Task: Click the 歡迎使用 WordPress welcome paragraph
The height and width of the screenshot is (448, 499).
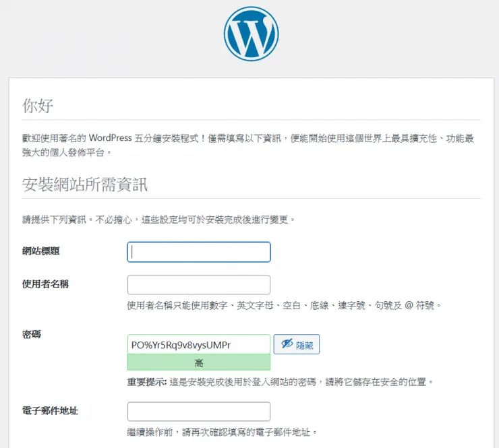Action: pos(248,146)
